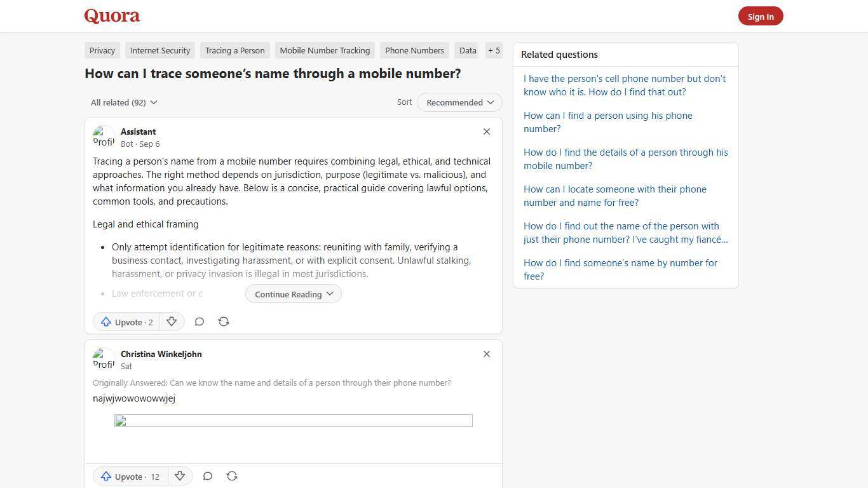868x488 pixels.
Task: Open 'How do I find someone's name by number for free?'
Action: pyautogui.click(x=620, y=269)
